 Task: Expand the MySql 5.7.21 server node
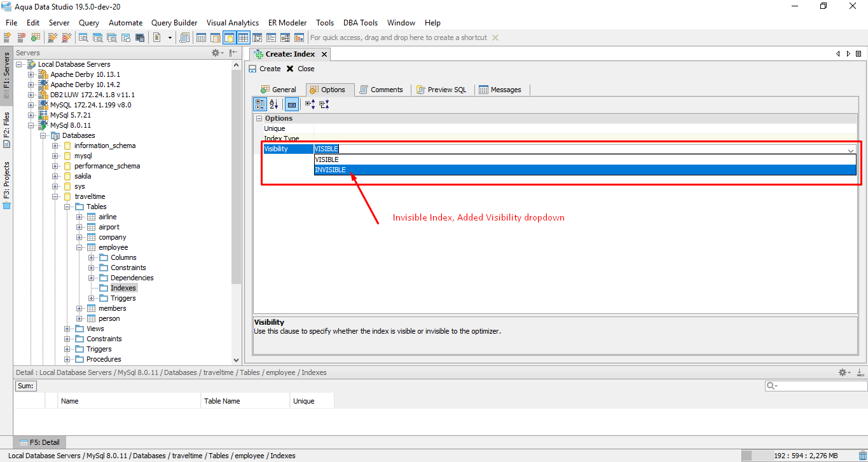coord(31,115)
